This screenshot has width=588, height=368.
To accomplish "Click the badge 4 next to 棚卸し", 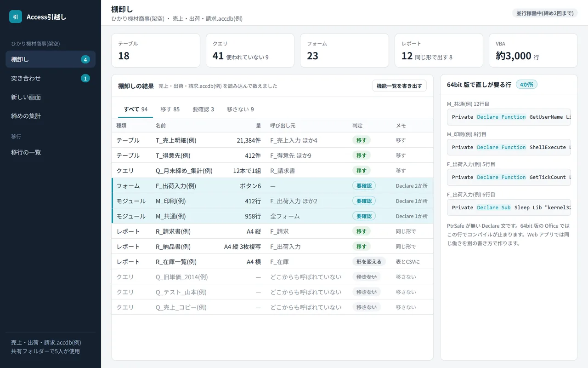I will [x=85, y=59].
